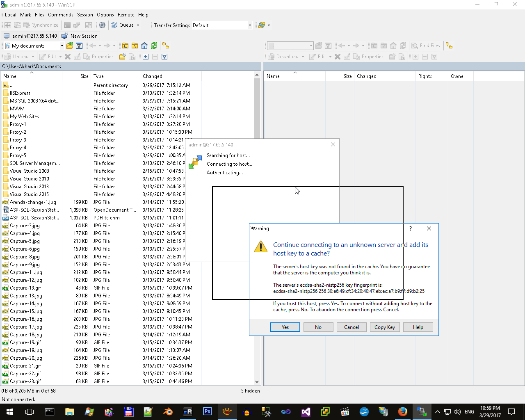Toggle the remote panel directory tree icon
The image size is (525, 420).
coord(449,46)
